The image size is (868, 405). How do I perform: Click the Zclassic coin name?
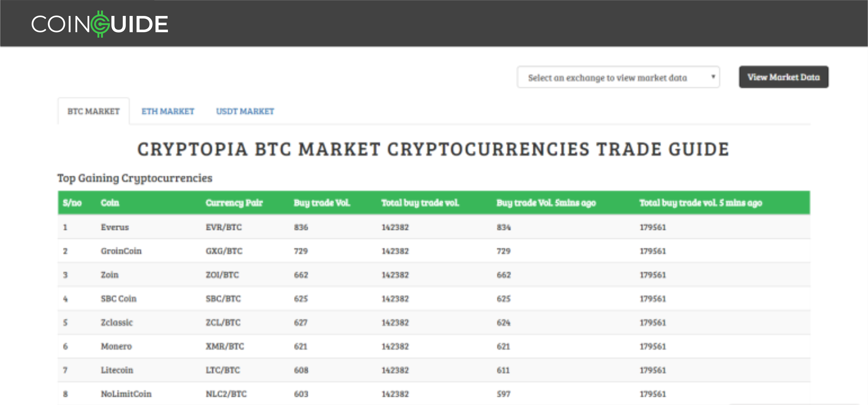[117, 322]
